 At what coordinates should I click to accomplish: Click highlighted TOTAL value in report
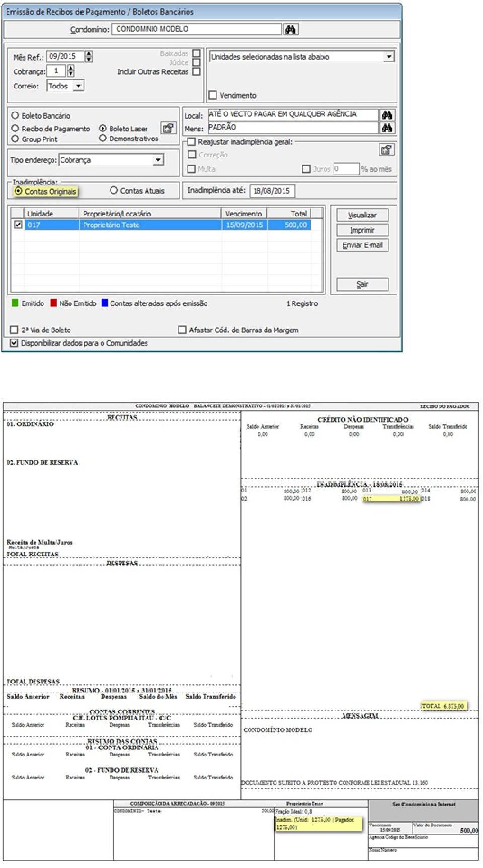443,706
